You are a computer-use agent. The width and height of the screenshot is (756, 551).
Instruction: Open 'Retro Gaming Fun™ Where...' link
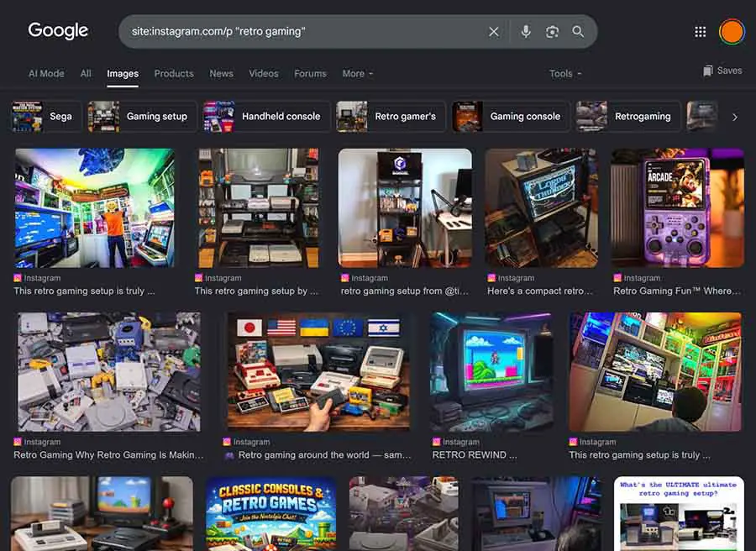677,291
